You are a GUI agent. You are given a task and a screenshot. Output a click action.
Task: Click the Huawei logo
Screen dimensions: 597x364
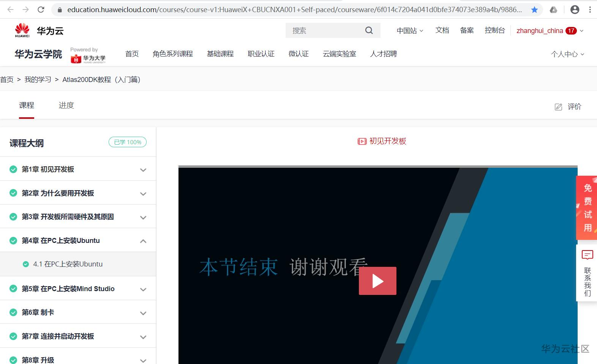(x=22, y=30)
